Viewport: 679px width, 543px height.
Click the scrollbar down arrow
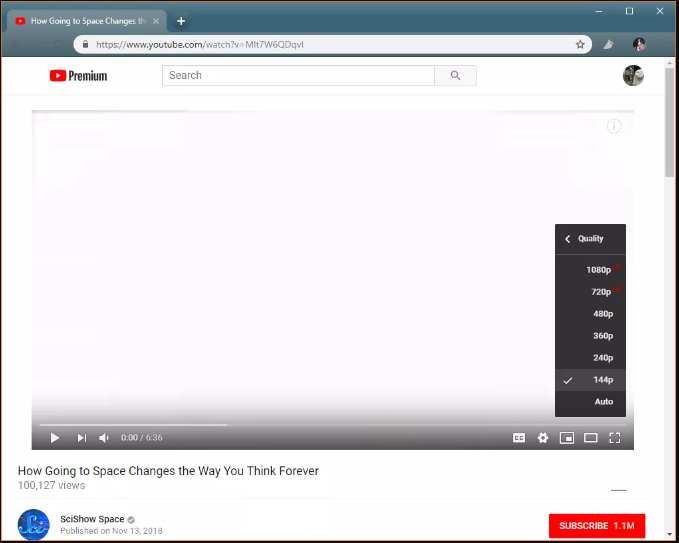pos(669,534)
